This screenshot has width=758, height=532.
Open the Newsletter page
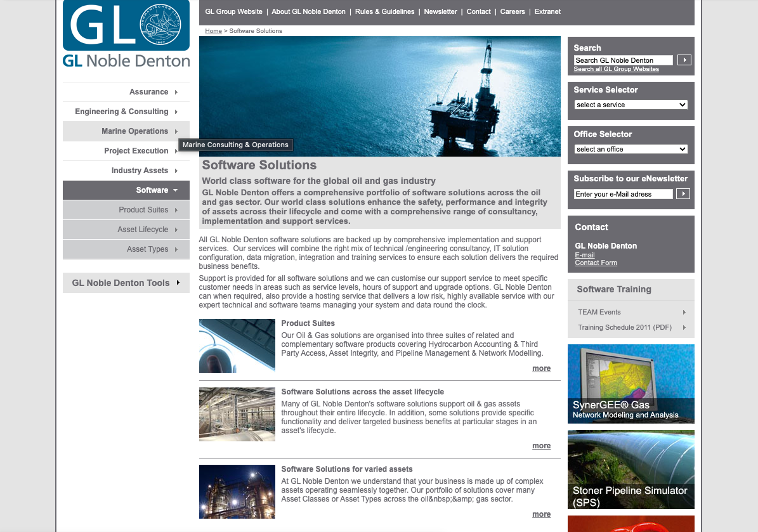click(x=440, y=11)
